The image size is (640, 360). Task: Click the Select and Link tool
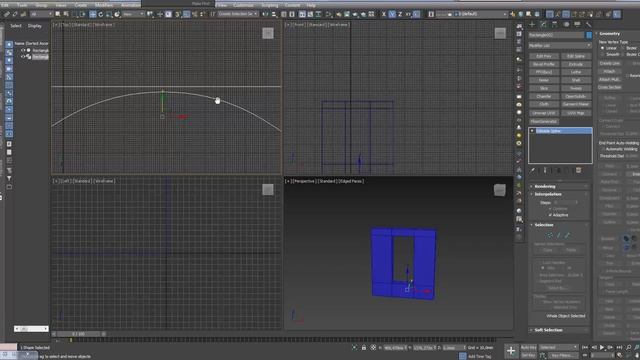tap(7, 14)
